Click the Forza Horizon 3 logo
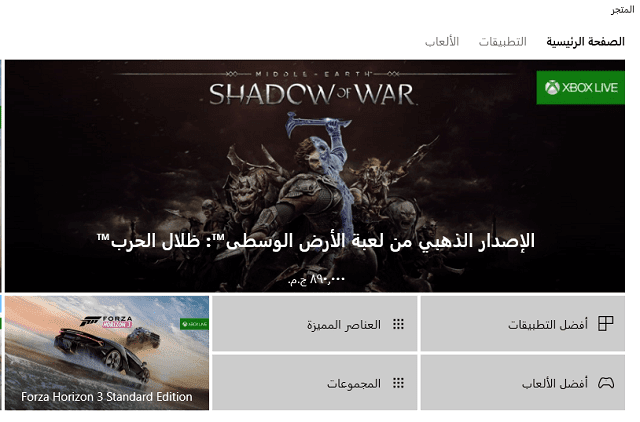The height and width of the screenshot is (422, 640). coord(106,321)
